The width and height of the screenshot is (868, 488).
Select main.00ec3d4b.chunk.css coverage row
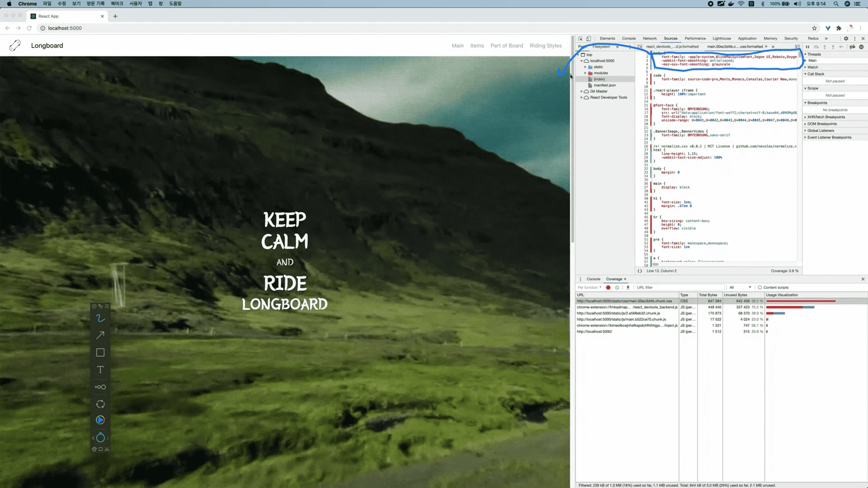pyautogui.click(x=624, y=301)
